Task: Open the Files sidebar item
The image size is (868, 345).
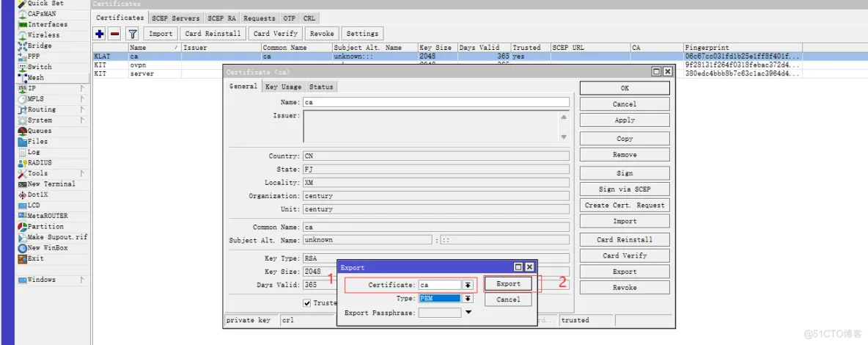Action: (x=37, y=142)
